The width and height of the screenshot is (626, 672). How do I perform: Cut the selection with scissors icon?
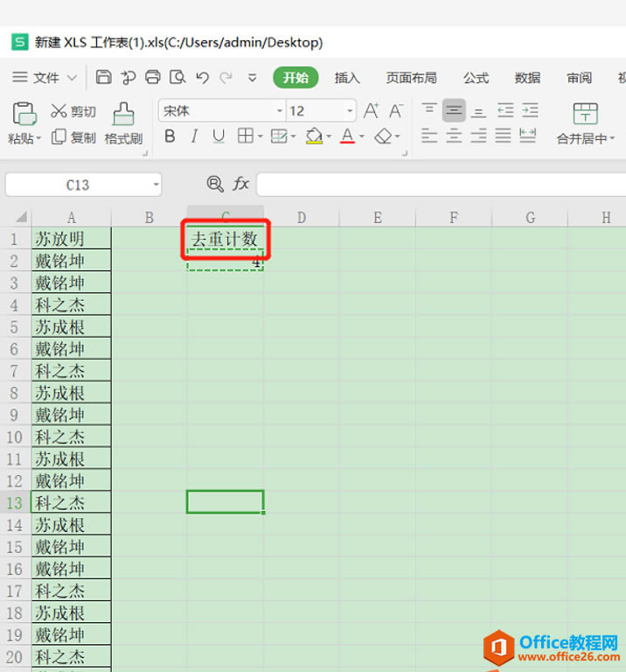click(59, 110)
